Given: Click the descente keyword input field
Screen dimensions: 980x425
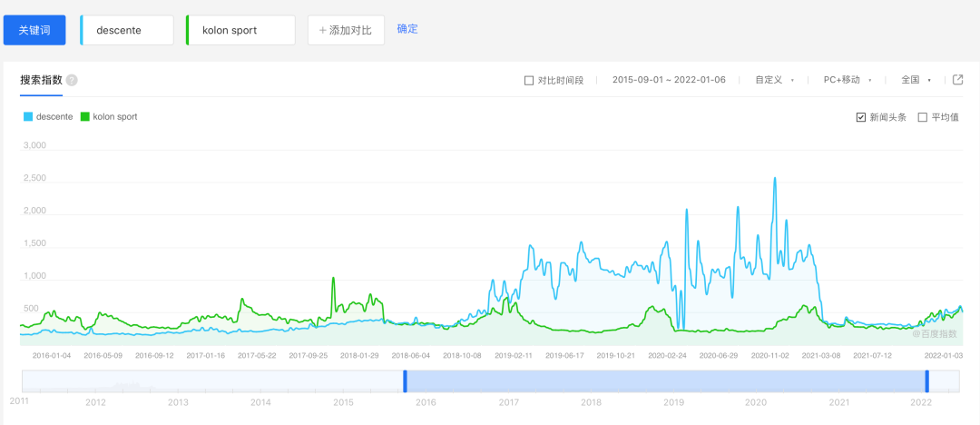Looking at the screenshot, I should [x=128, y=30].
